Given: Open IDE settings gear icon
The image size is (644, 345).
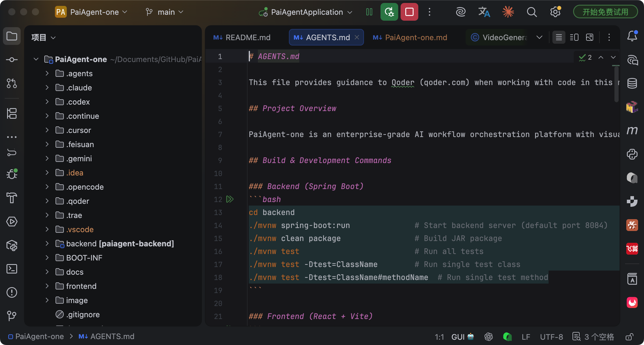Looking at the screenshot, I should (555, 12).
